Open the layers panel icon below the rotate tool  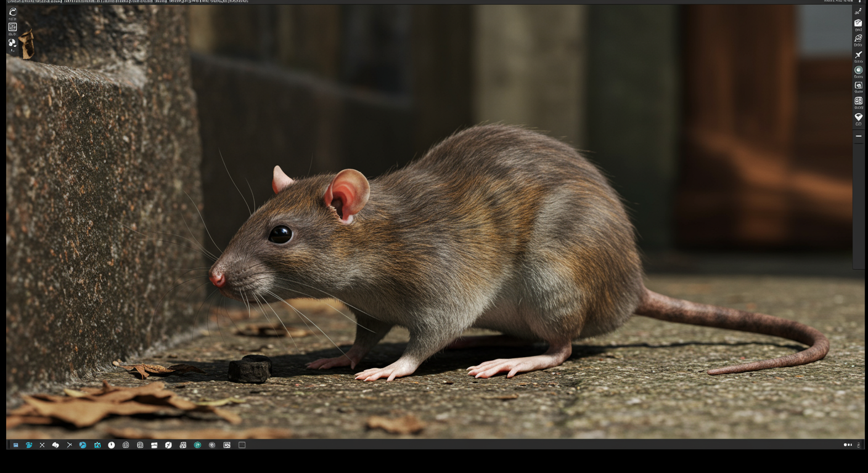(x=12, y=26)
